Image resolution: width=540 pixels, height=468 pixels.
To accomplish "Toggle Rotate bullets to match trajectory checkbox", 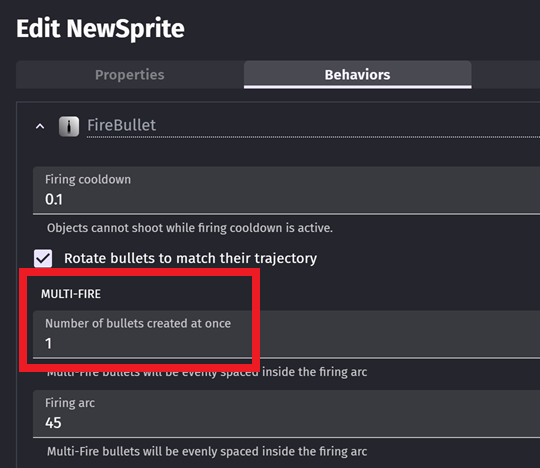I will coord(43,258).
